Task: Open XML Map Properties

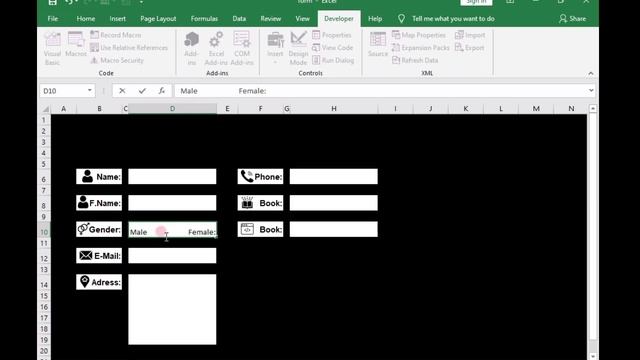Action: (418, 35)
